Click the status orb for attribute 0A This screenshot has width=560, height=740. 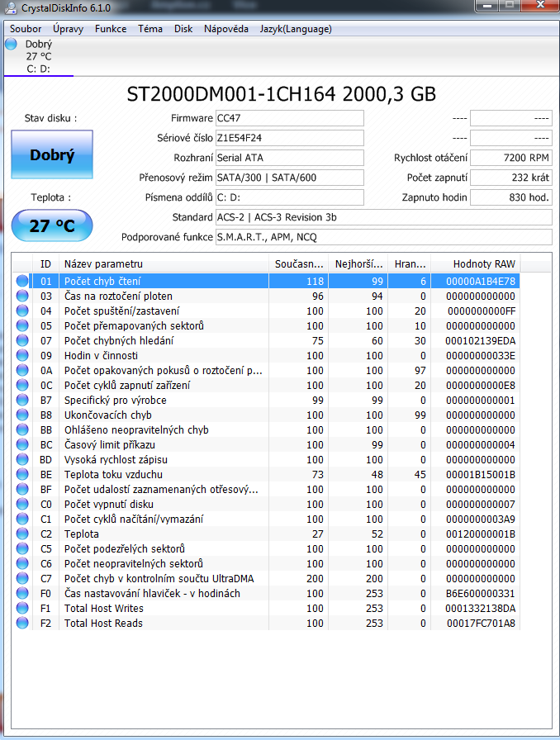click(x=22, y=371)
